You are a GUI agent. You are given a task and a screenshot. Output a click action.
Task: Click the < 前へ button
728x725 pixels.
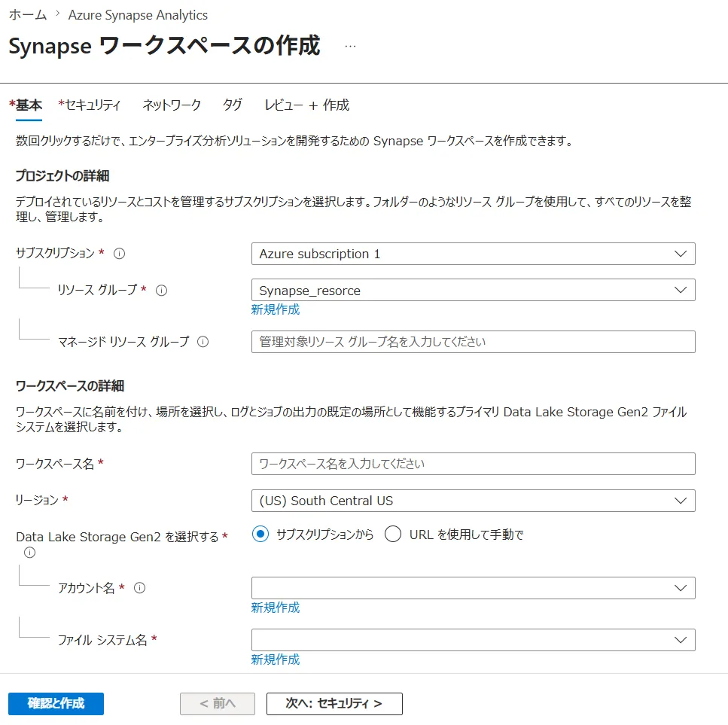pos(218,704)
